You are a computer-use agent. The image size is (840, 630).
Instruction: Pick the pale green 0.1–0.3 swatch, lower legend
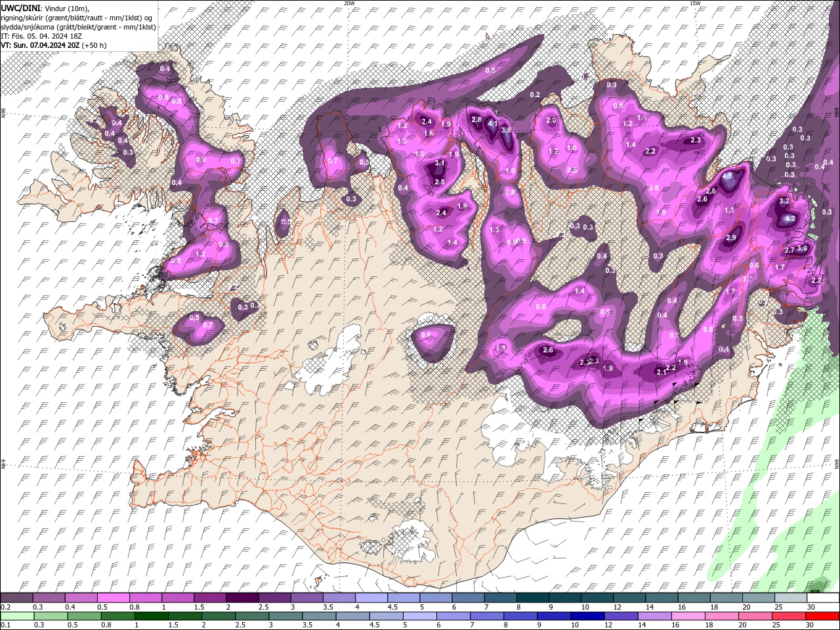pos(16,616)
